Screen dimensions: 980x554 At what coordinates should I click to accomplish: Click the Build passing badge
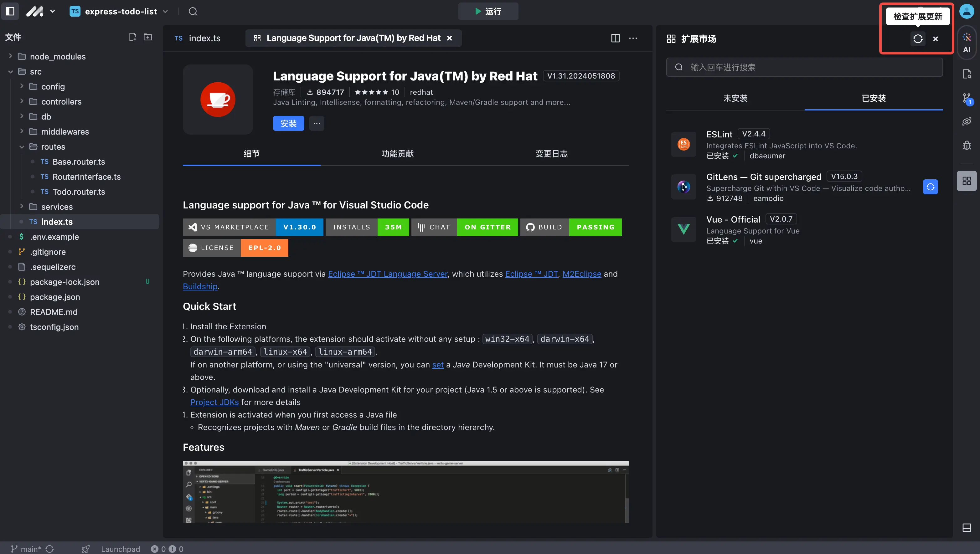[571, 227]
